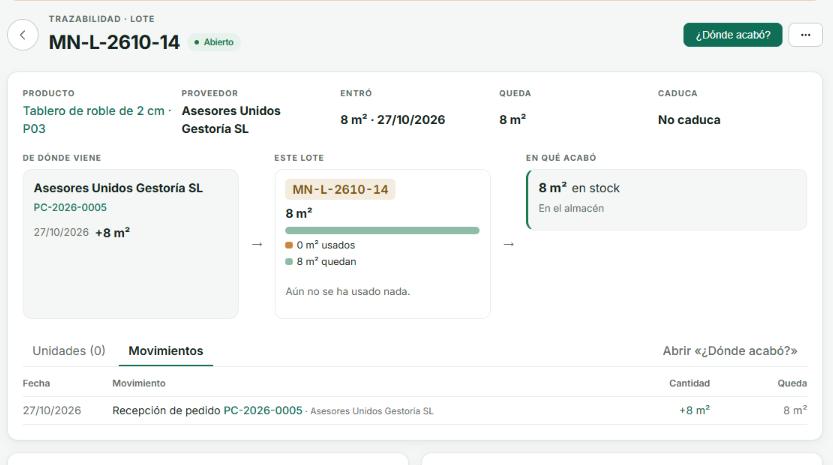The height and width of the screenshot is (465, 833).
Task: Click the Queda column header in the table
Action: coord(792,383)
